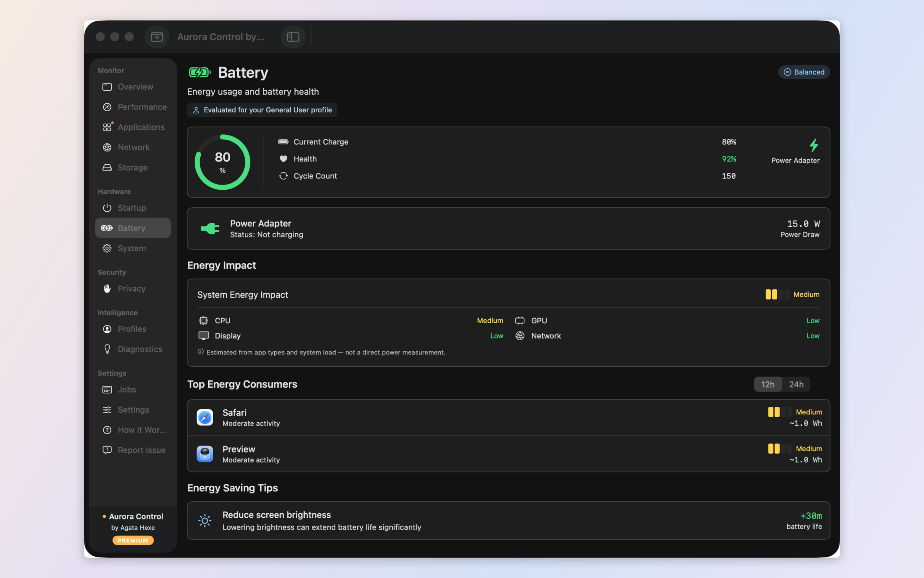Click the Safari app icon

click(205, 418)
